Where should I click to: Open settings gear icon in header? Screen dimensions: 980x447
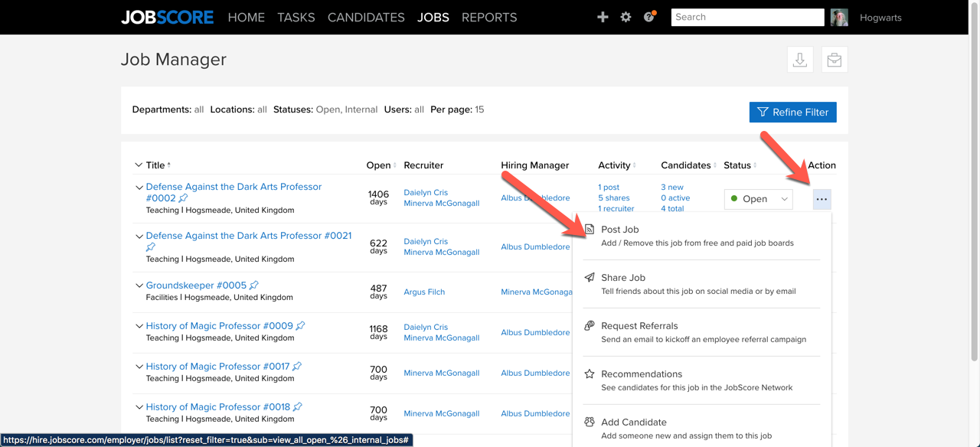(626, 17)
